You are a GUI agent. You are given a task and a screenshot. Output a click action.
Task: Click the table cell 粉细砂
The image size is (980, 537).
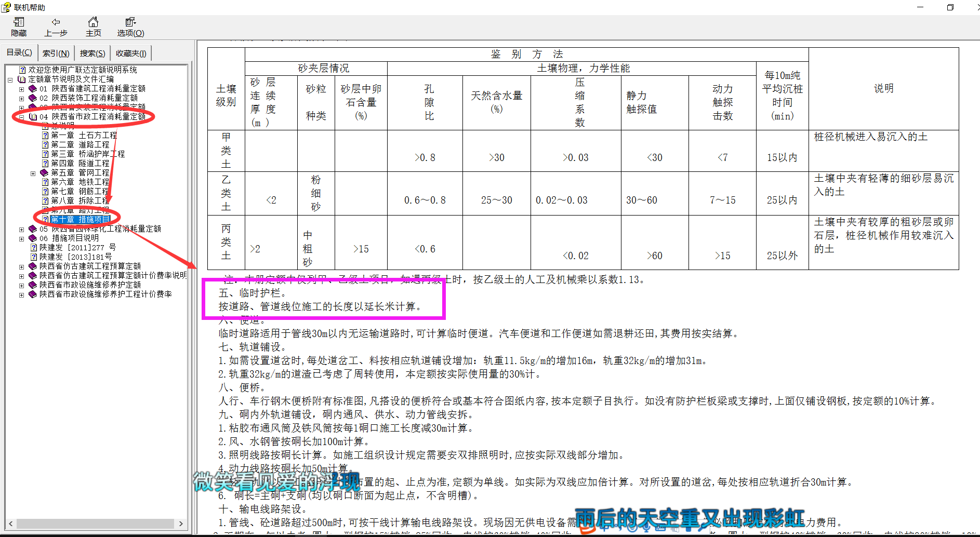(316, 193)
